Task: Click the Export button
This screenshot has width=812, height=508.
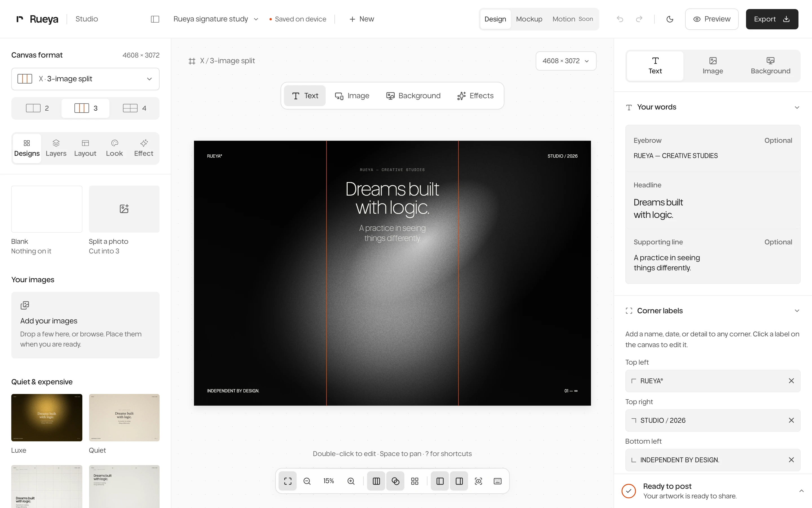Action: click(x=772, y=19)
